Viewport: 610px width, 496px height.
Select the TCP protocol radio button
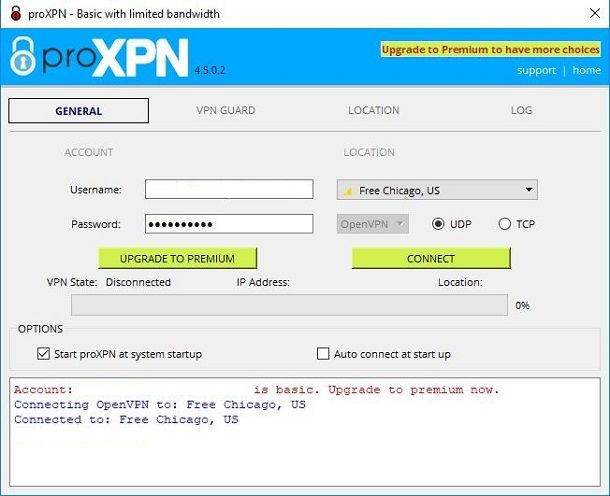(x=505, y=224)
